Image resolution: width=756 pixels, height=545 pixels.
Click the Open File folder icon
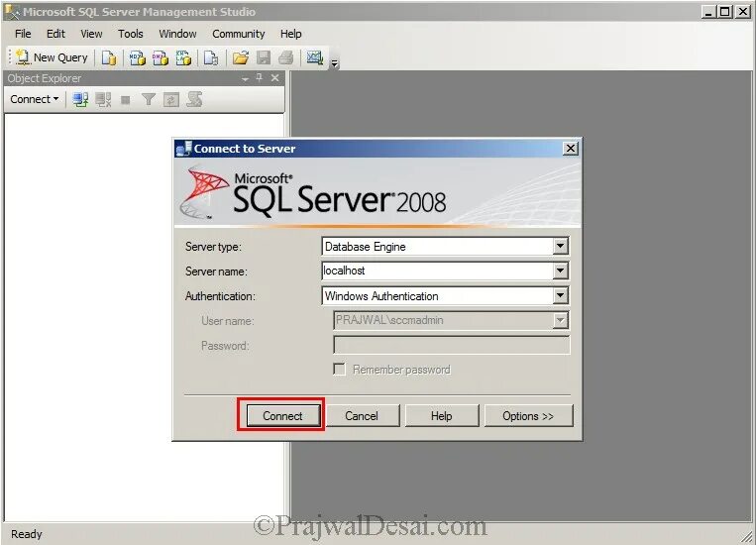(241, 57)
